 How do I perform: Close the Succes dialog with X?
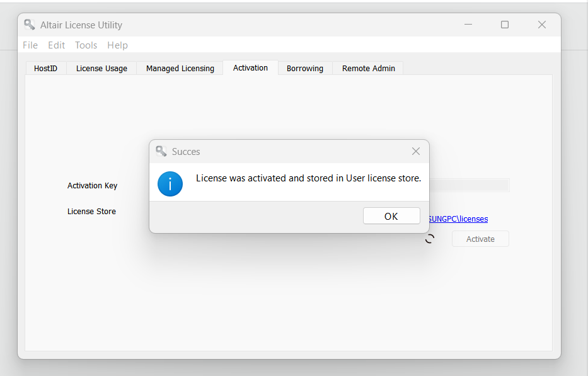coord(415,151)
